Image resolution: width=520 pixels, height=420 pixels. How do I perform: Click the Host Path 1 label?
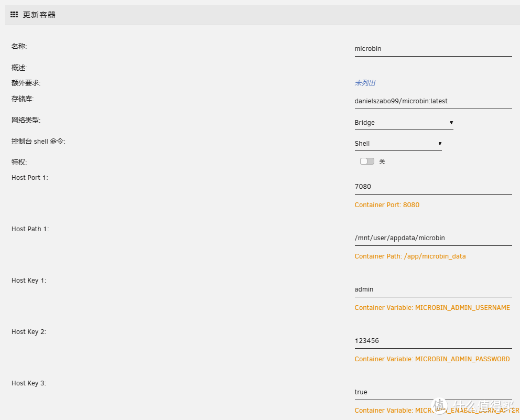pos(30,229)
